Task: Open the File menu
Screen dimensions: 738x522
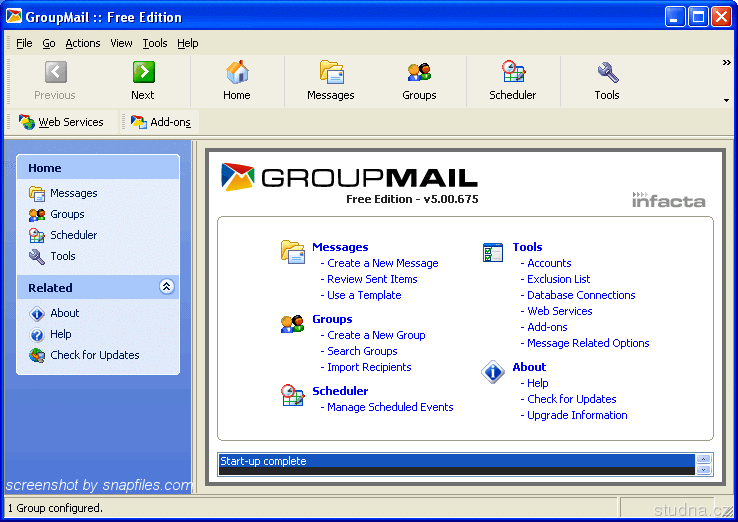Action: (x=24, y=43)
